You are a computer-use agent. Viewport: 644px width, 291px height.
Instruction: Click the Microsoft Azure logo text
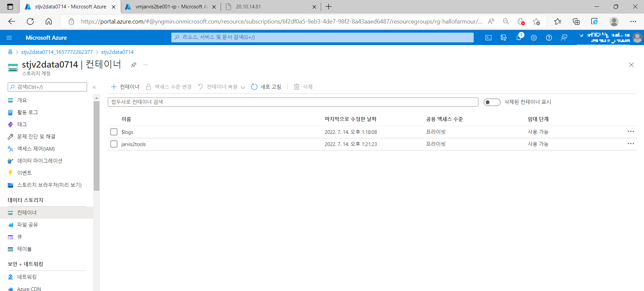[46, 38]
